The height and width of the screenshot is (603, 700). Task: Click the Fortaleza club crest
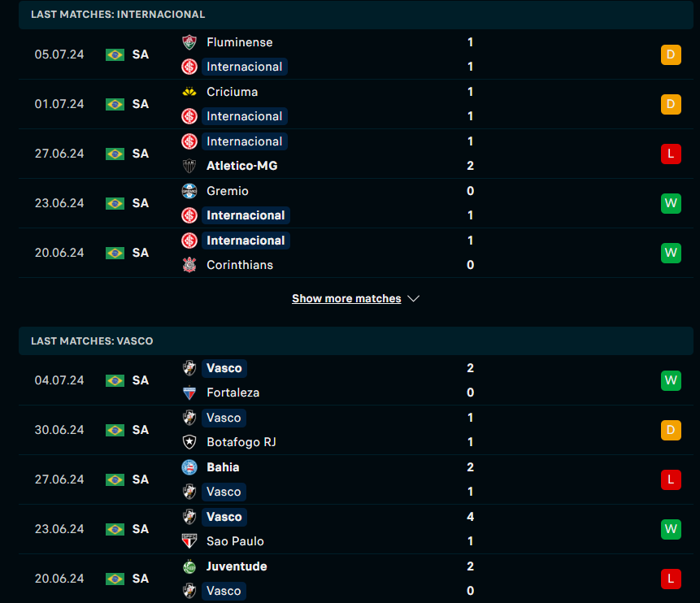coord(189,393)
